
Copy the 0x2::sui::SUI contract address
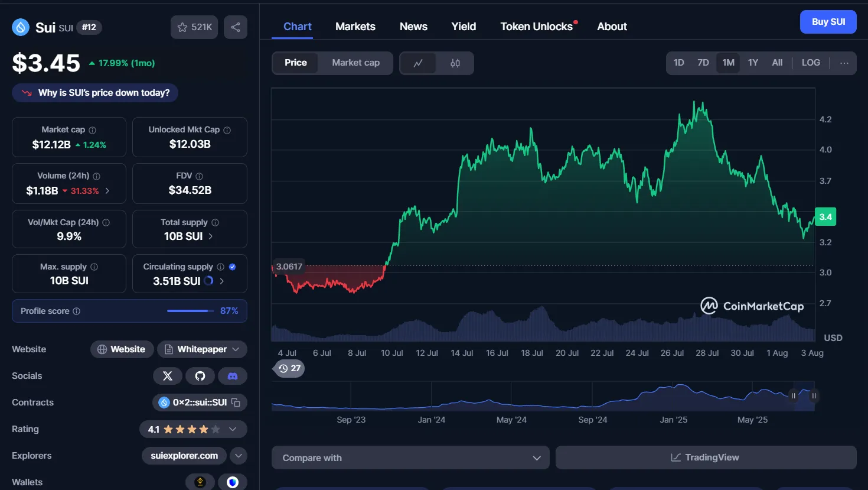coord(236,403)
